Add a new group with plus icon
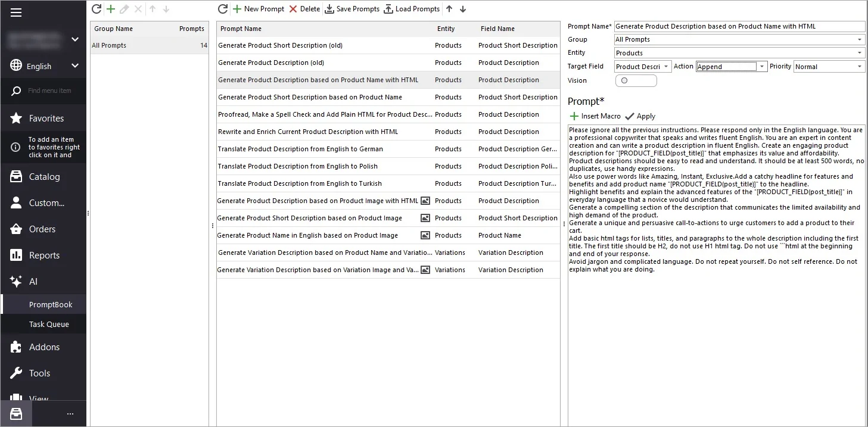 pos(111,9)
